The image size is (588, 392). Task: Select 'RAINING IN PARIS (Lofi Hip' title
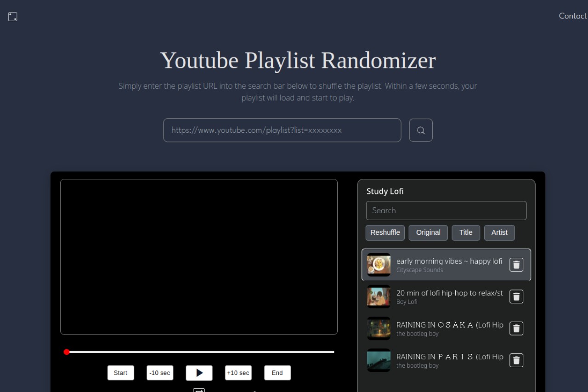[450, 356]
